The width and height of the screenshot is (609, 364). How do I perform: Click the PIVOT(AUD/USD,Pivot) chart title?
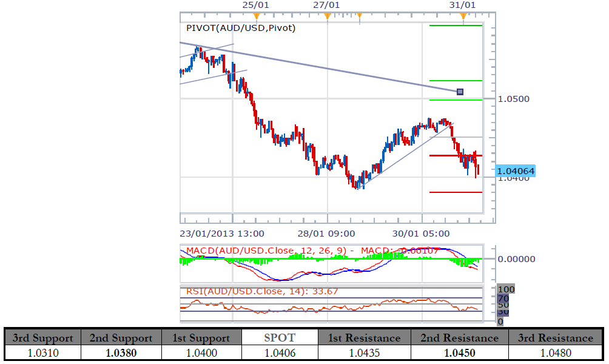[241, 28]
